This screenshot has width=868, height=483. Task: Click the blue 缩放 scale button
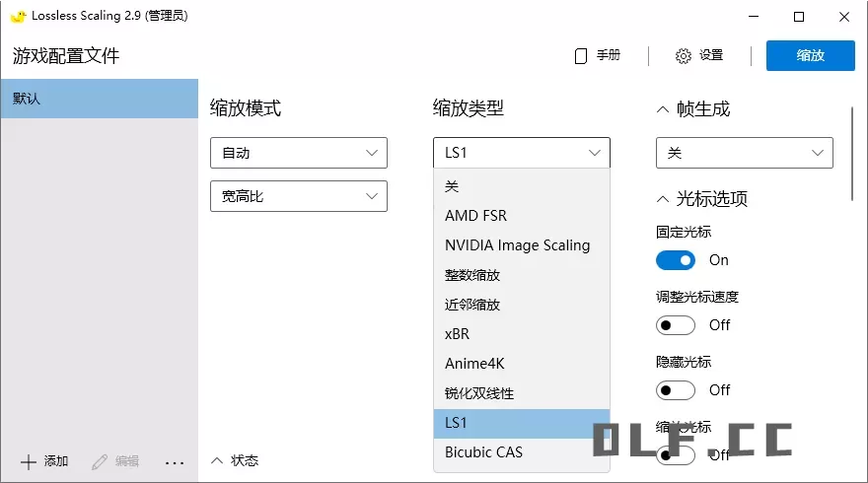[811, 55]
